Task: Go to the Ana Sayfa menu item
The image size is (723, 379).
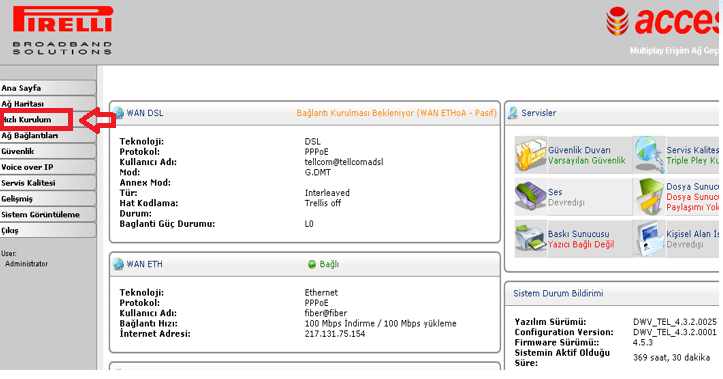Action: (48, 88)
